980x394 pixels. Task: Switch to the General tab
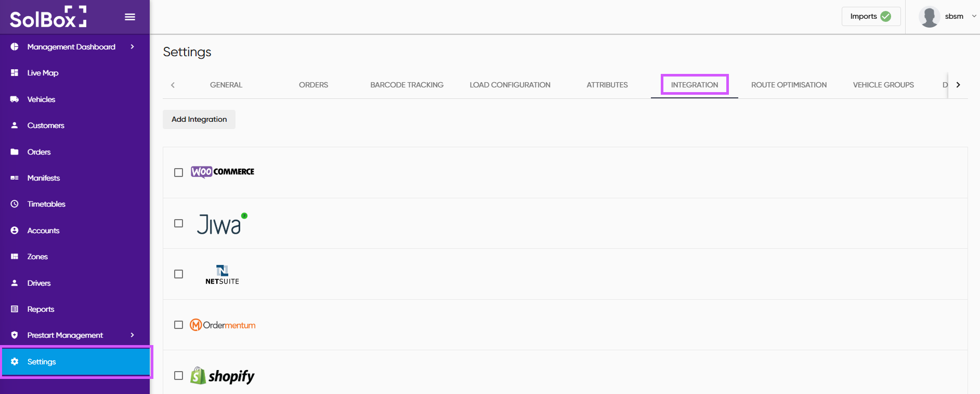226,85
